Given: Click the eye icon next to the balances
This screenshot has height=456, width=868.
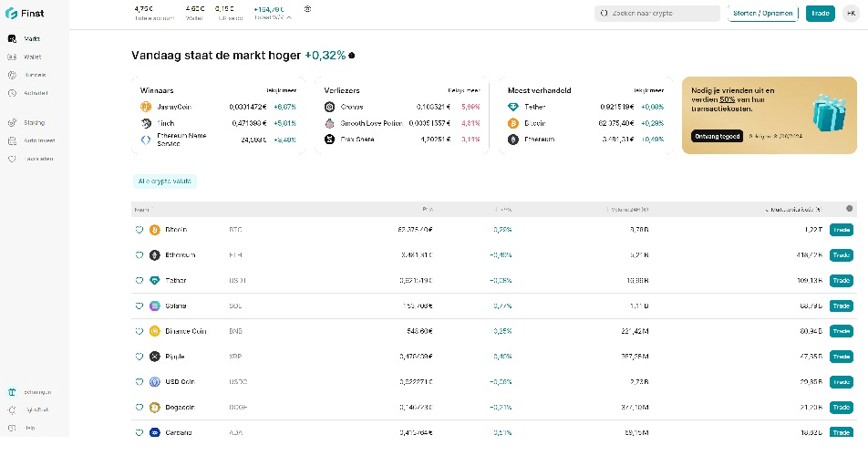Looking at the screenshot, I should tap(307, 9).
